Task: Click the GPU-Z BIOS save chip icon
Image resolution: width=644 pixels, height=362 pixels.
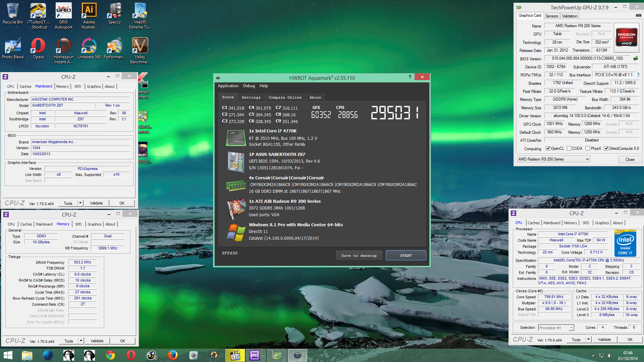Action: [x=636, y=58]
